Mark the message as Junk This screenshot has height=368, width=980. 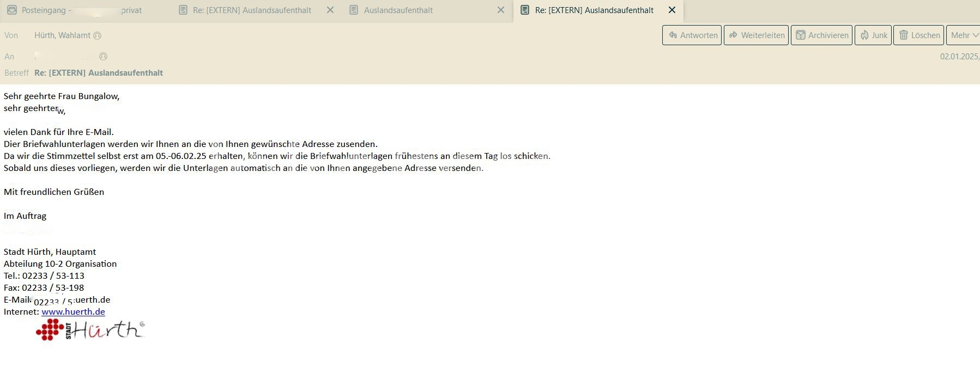[x=873, y=35]
